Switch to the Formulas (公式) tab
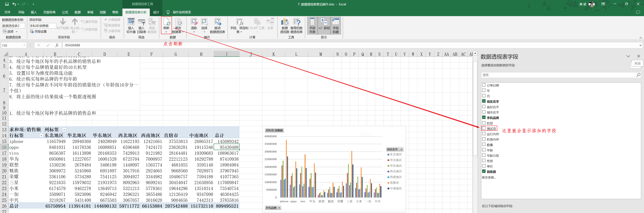The width and height of the screenshot is (644, 213). (x=65, y=12)
